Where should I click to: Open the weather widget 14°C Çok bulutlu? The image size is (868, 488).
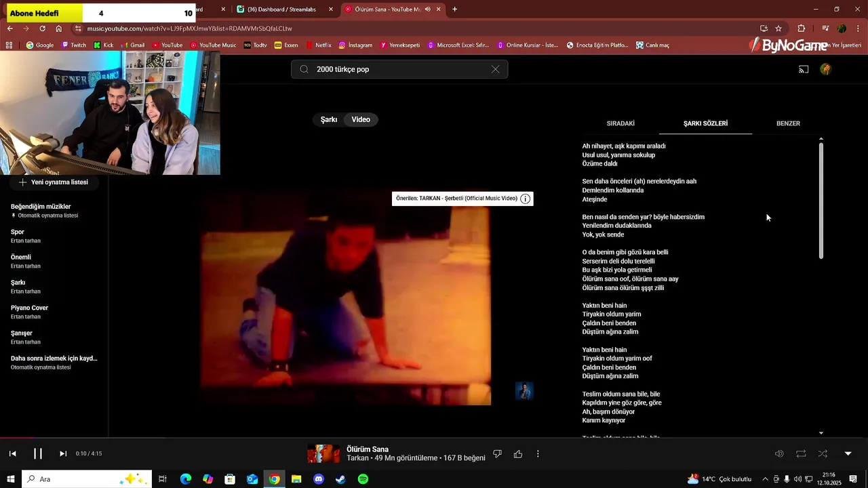pyautogui.click(x=719, y=479)
